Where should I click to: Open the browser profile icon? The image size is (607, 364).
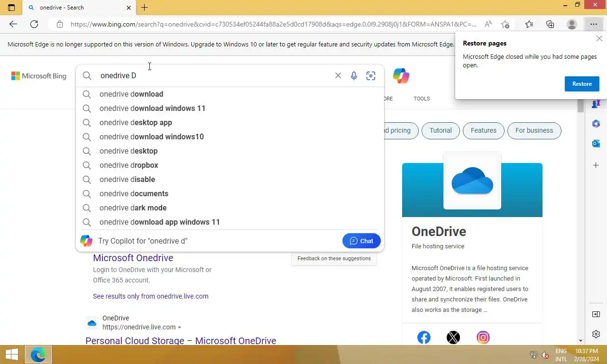click(x=572, y=24)
